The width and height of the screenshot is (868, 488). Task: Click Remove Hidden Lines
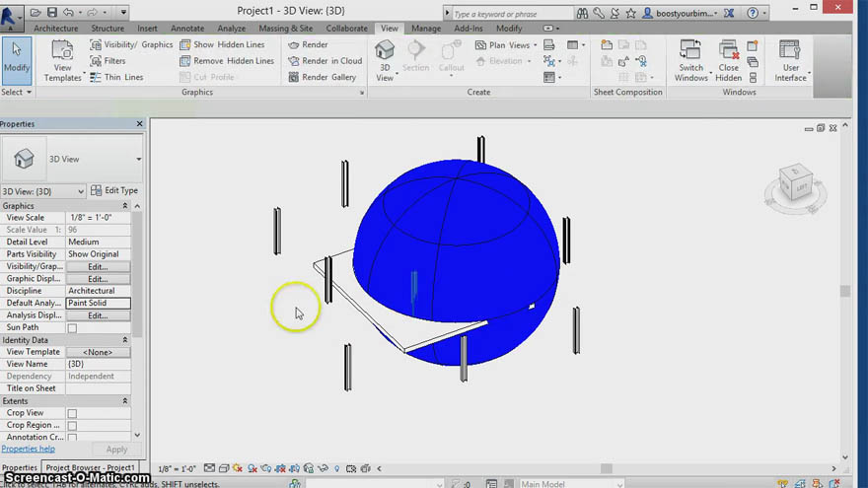point(227,61)
